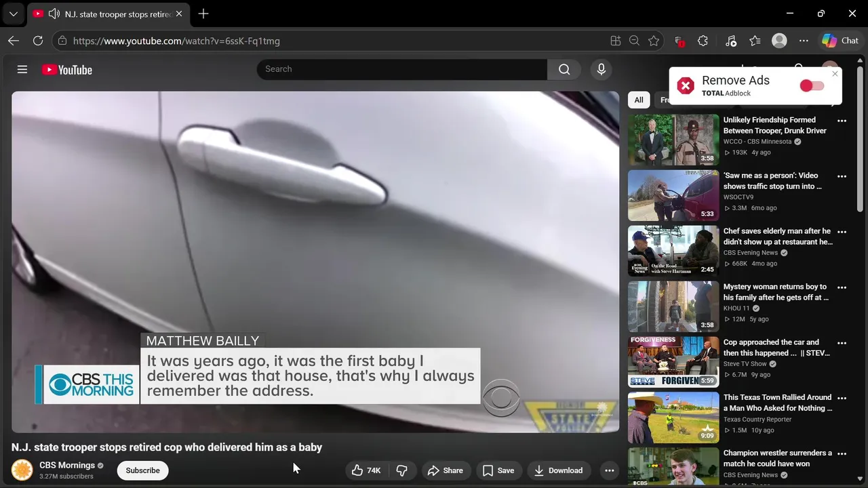Click Texas Country Reporter channel name
This screenshot has width=868, height=488.
(757, 420)
